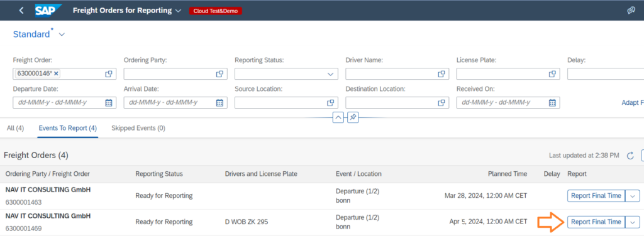Remove the 630000146* filter token

(56, 74)
